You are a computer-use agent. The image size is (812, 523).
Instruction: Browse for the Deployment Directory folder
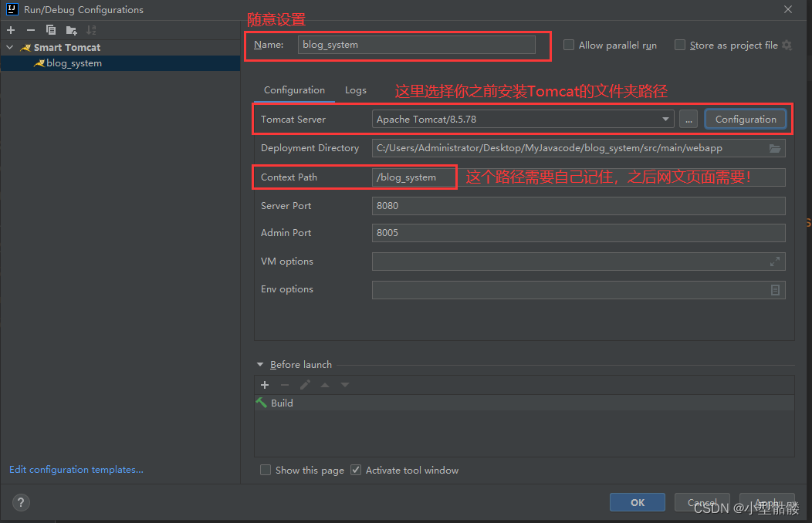click(x=775, y=148)
